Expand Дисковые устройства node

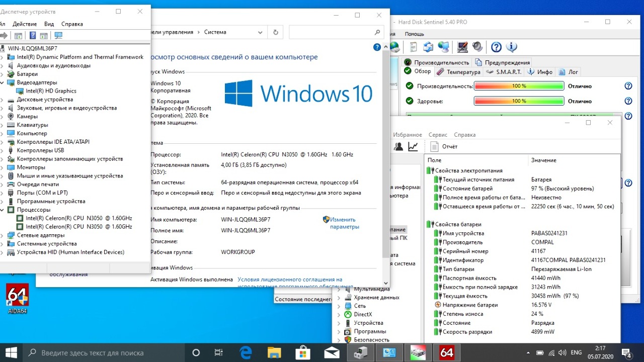tap(2, 100)
